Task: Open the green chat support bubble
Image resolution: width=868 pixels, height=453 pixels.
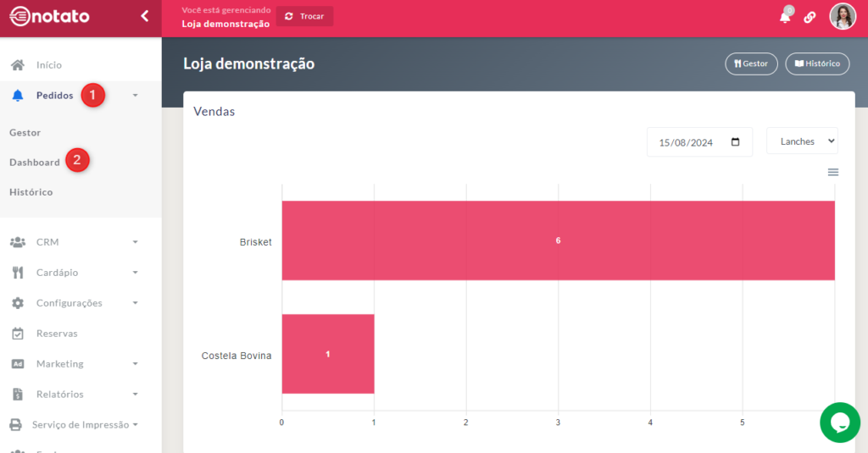Action: [839, 422]
